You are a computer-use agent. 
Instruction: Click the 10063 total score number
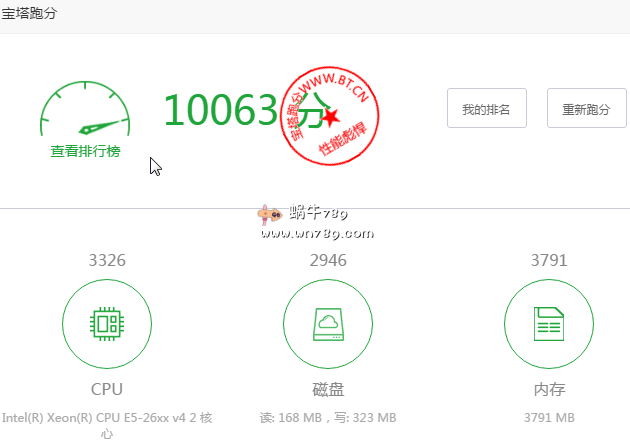(220, 110)
